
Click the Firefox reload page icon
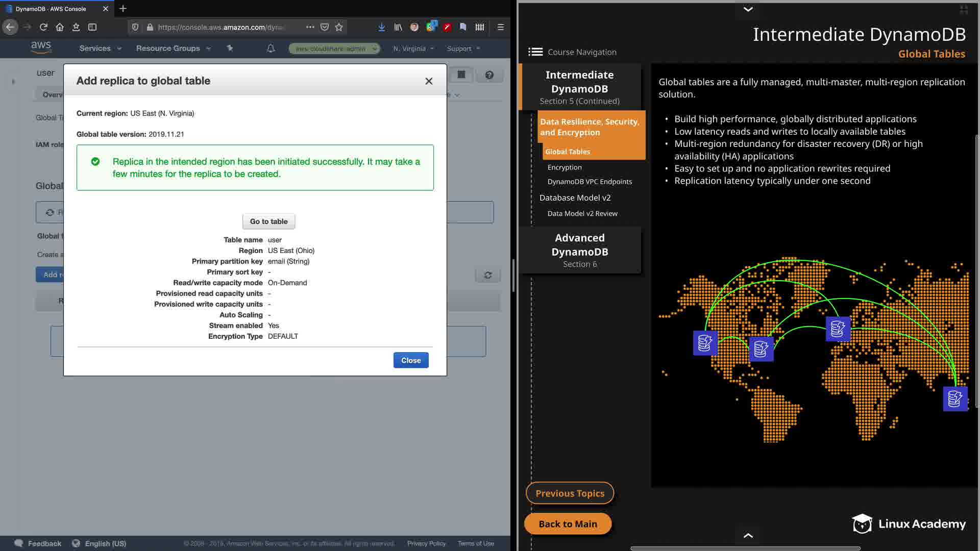point(43,27)
